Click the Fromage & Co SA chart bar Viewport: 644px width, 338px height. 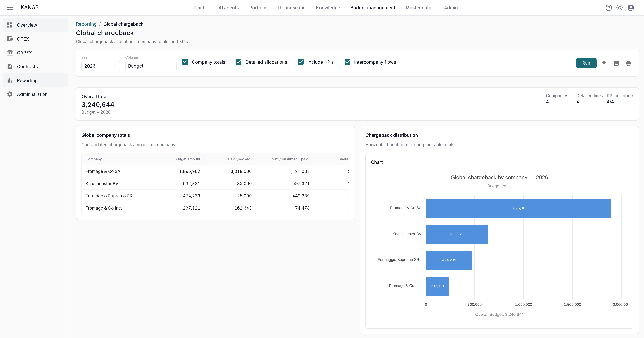[518, 208]
